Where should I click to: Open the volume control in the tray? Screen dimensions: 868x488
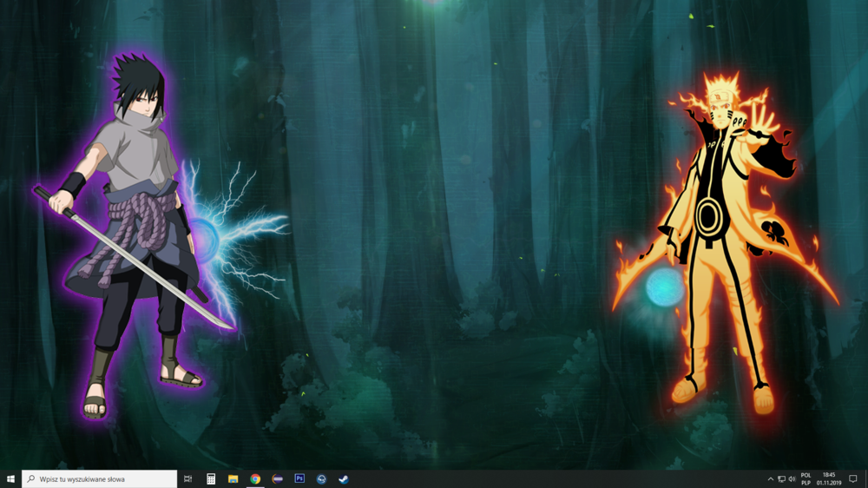(x=792, y=479)
